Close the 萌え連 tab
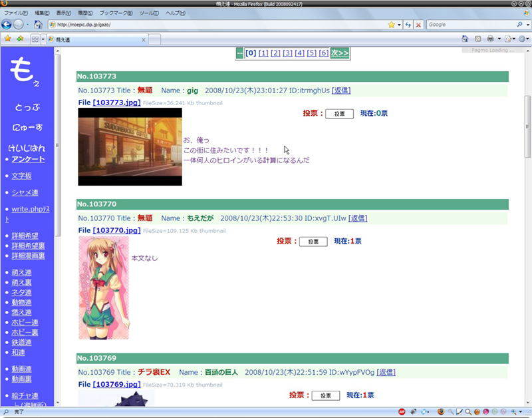 (143, 40)
